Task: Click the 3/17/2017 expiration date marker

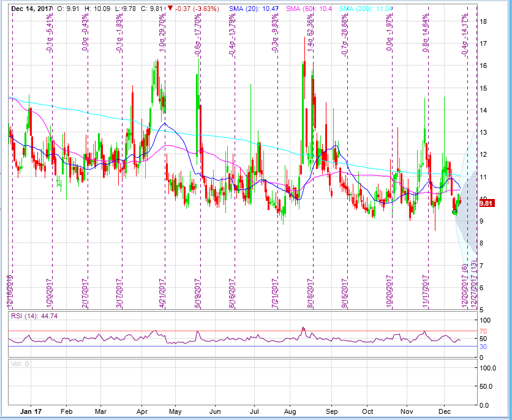Action: tap(119, 293)
